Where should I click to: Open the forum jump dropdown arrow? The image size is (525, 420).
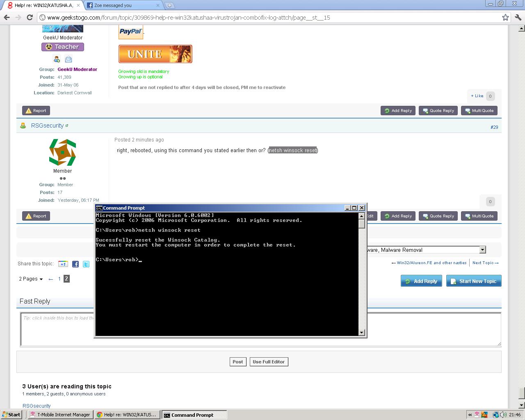pyautogui.click(x=482, y=250)
